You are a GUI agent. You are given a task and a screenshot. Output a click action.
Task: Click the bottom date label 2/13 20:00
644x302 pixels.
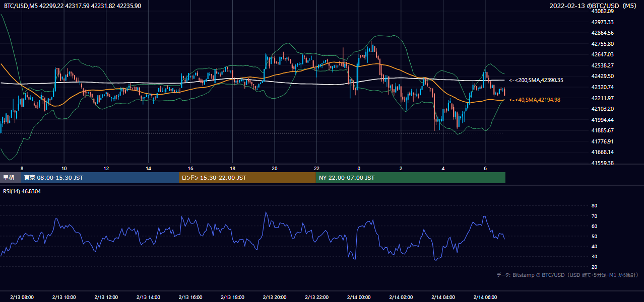(275, 297)
